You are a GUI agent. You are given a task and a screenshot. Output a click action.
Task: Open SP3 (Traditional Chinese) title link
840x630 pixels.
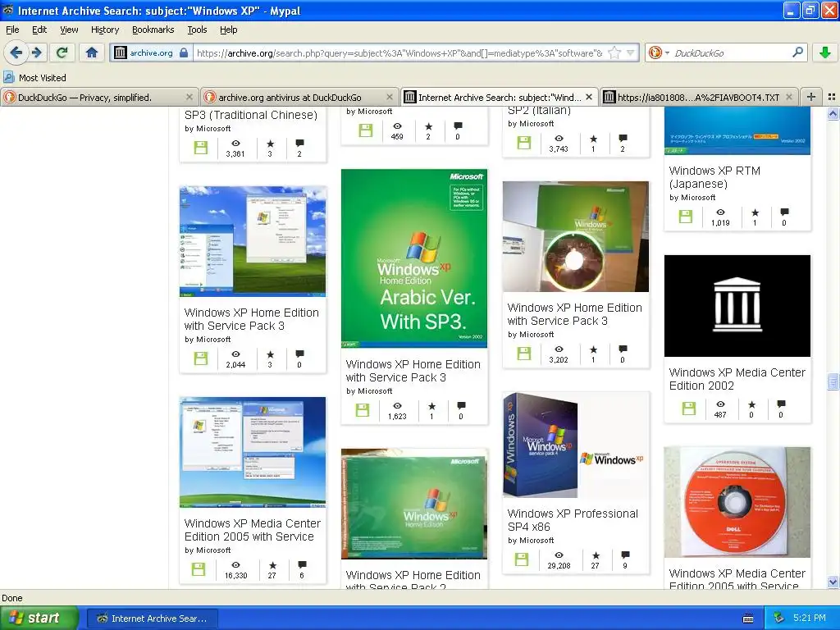point(251,115)
